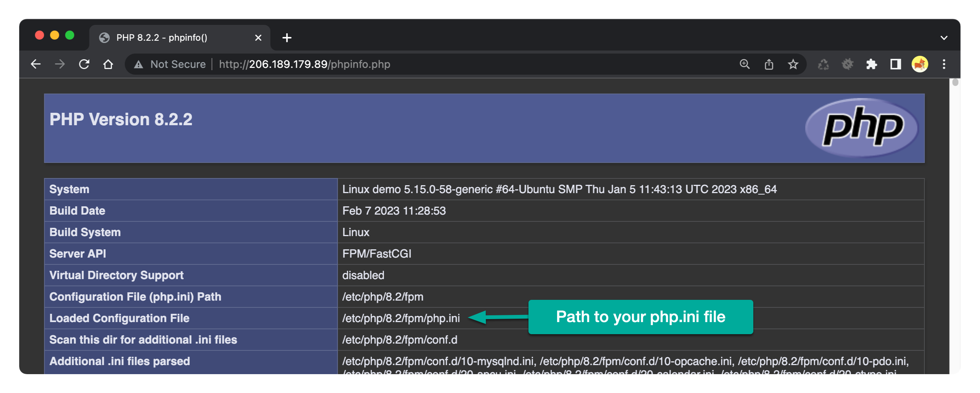Click the Server API label
This screenshot has width=980, height=393.
coord(78,254)
